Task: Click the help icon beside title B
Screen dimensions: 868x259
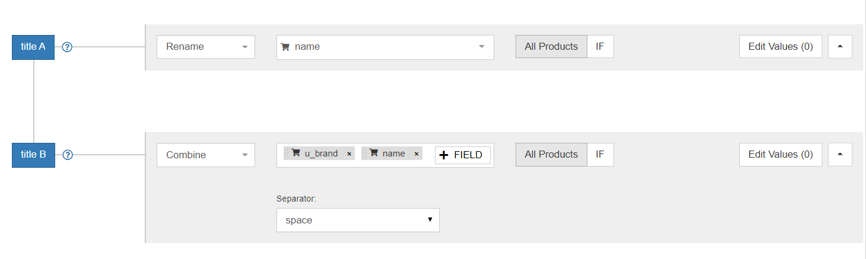Action: tap(68, 155)
